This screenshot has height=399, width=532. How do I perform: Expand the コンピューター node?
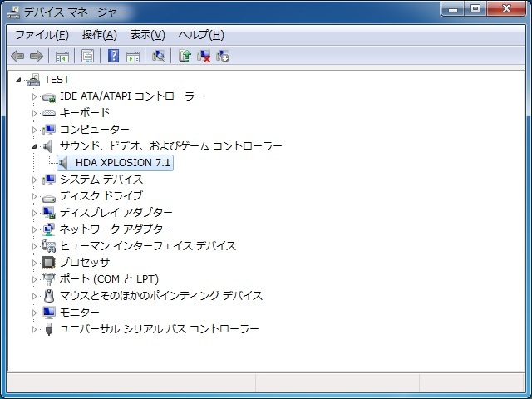pos(34,130)
